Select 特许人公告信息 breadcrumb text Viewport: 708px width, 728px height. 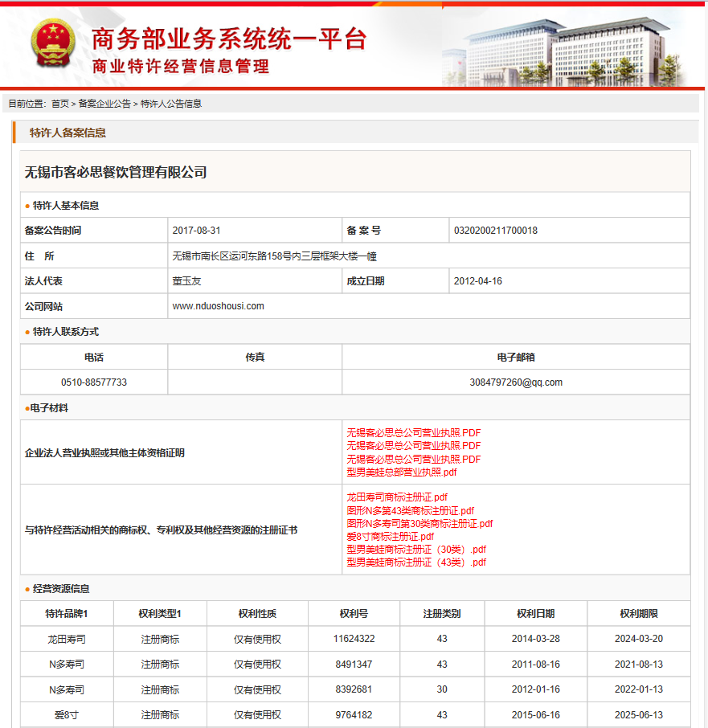171,104
